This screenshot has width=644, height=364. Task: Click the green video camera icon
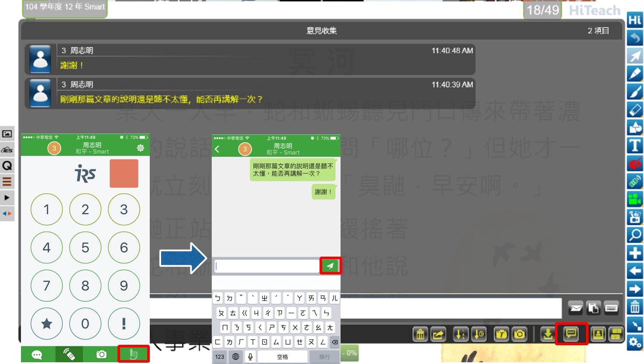(635, 199)
